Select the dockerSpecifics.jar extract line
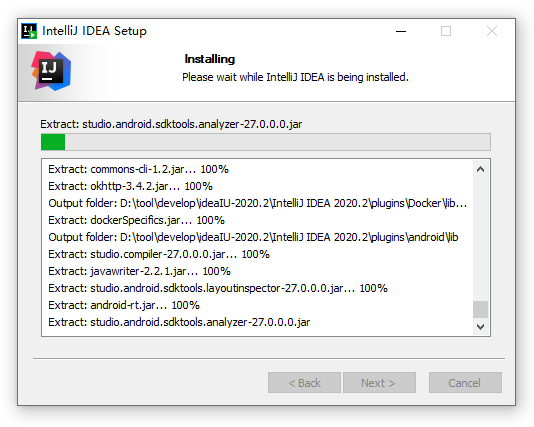 coord(136,220)
